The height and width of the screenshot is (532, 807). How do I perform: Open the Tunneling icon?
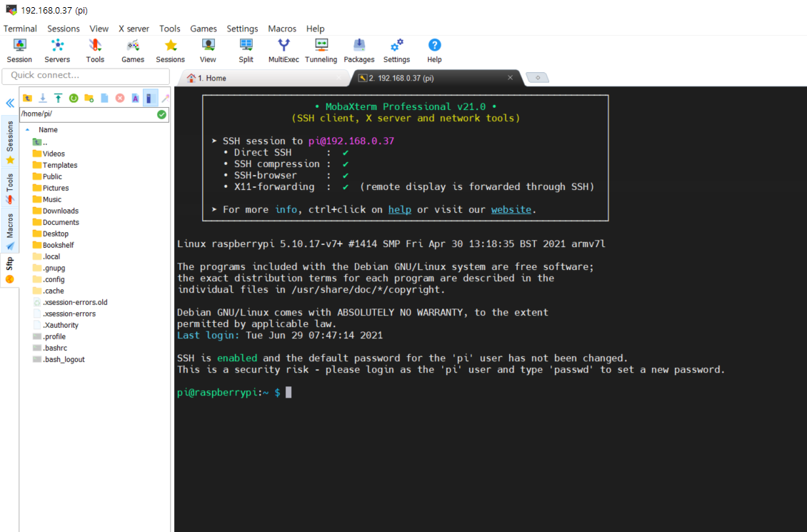(321, 51)
